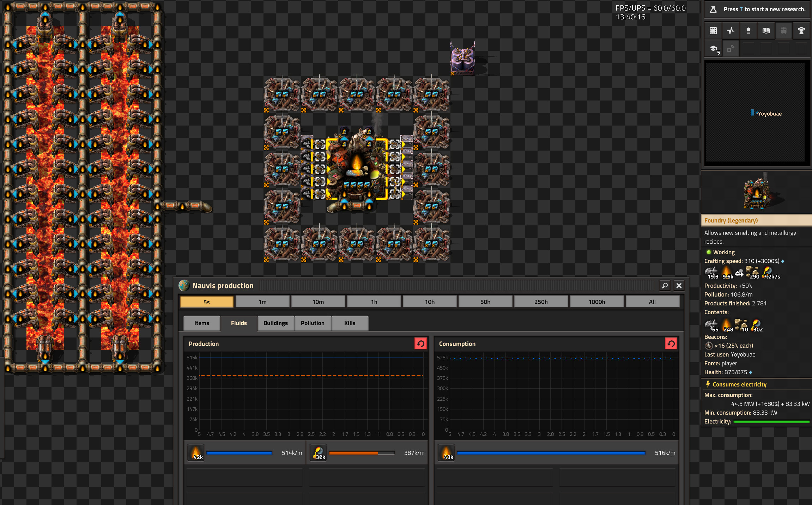Toggle the 10h statistics time range

coord(429,302)
